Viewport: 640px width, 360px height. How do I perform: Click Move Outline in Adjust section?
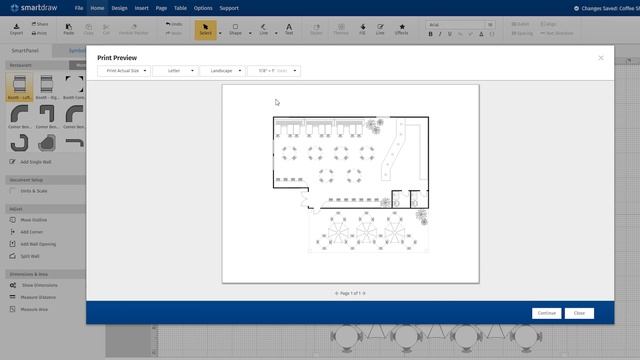pyautogui.click(x=28, y=220)
